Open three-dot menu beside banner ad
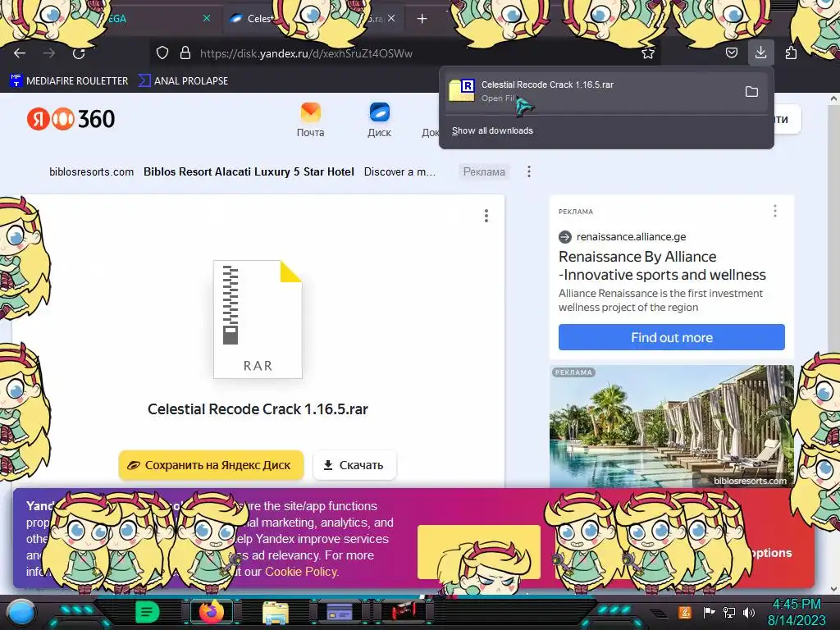The image size is (840, 630). pos(529,171)
